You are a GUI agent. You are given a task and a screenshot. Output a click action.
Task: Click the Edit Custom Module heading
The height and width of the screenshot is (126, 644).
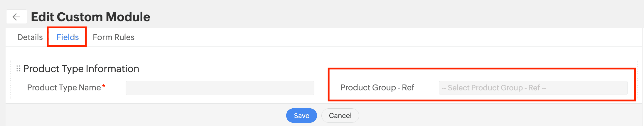(x=90, y=17)
